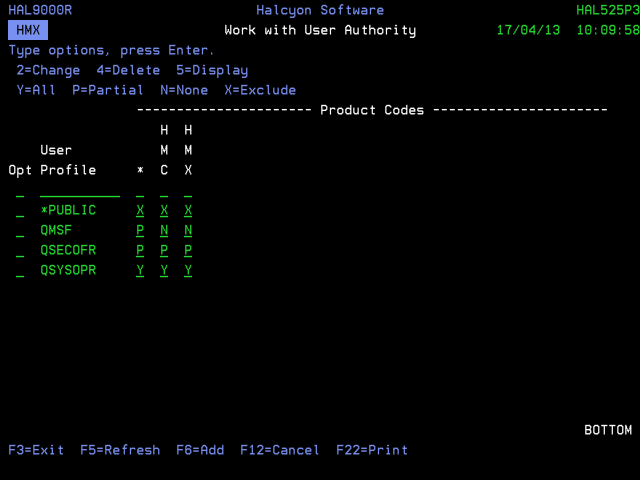
Task: Click QMSF's HMX authority value N
Action: click(188, 231)
